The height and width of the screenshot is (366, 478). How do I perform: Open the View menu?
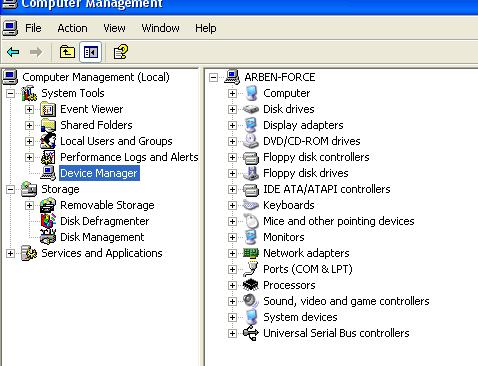pyautogui.click(x=114, y=28)
